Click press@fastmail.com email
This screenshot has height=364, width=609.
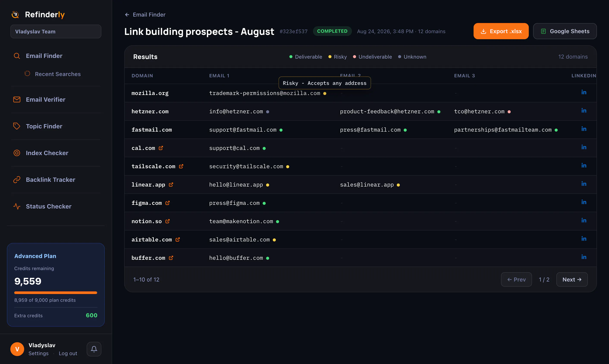coord(370,130)
